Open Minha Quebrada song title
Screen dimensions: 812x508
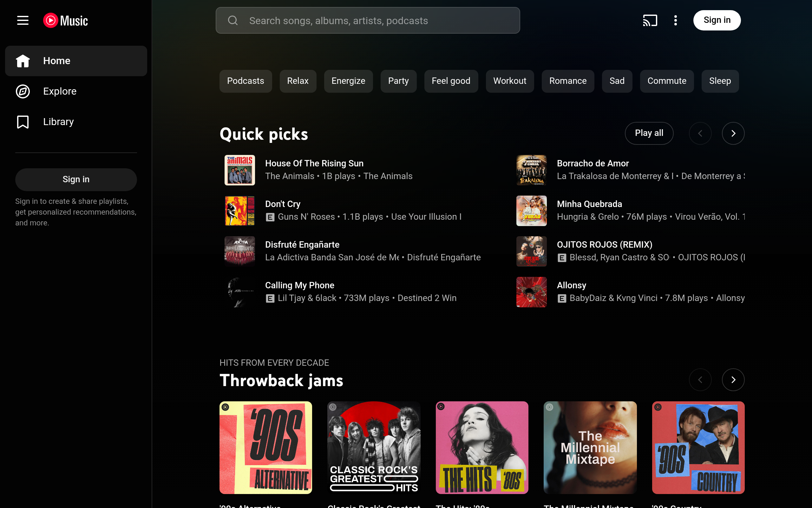pos(589,204)
